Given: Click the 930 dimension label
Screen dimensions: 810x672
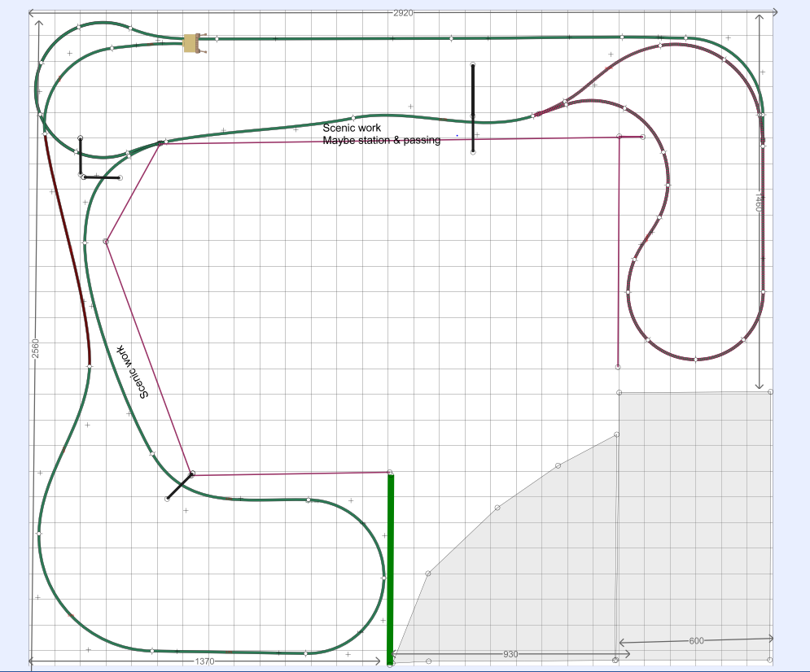Looking at the screenshot, I should pyautogui.click(x=510, y=654).
